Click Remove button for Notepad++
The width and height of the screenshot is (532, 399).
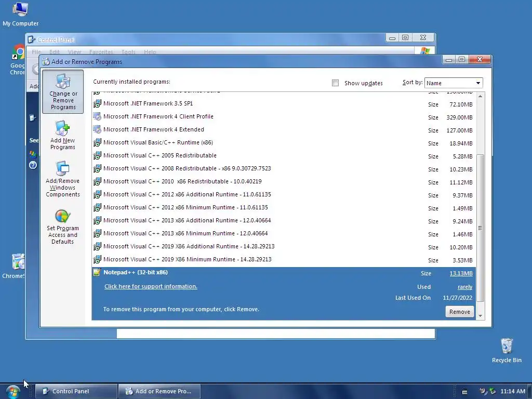tap(459, 312)
